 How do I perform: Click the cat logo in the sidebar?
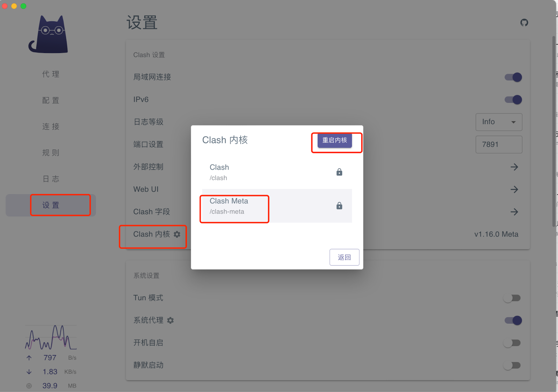click(48, 34)
